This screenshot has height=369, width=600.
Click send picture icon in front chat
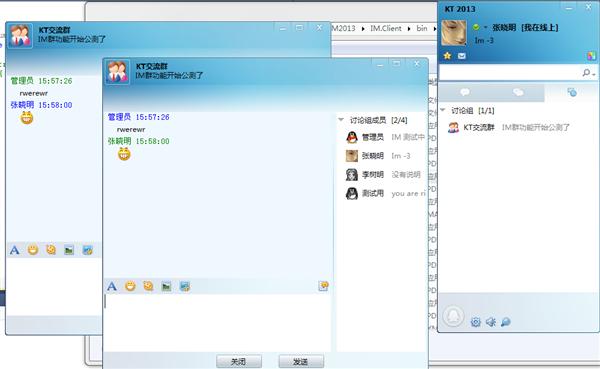[x=166, y=286]
